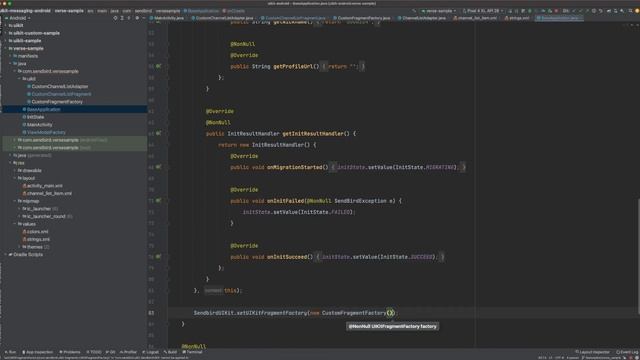
Task: Click the project panel settings gear icon
Action: 137,18
